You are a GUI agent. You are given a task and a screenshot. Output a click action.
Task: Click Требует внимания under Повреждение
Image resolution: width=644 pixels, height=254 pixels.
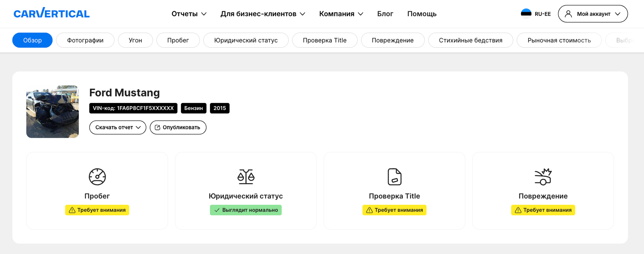pyautogui.click(x=543, y=210)
